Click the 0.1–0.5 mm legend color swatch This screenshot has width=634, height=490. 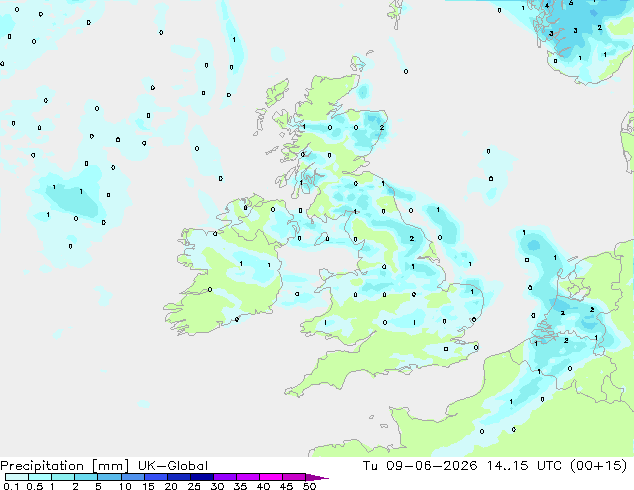coord(17,477)
